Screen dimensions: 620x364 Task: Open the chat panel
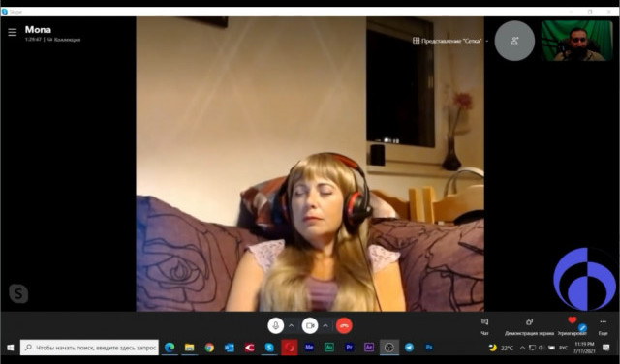click(x=484, y=326)
